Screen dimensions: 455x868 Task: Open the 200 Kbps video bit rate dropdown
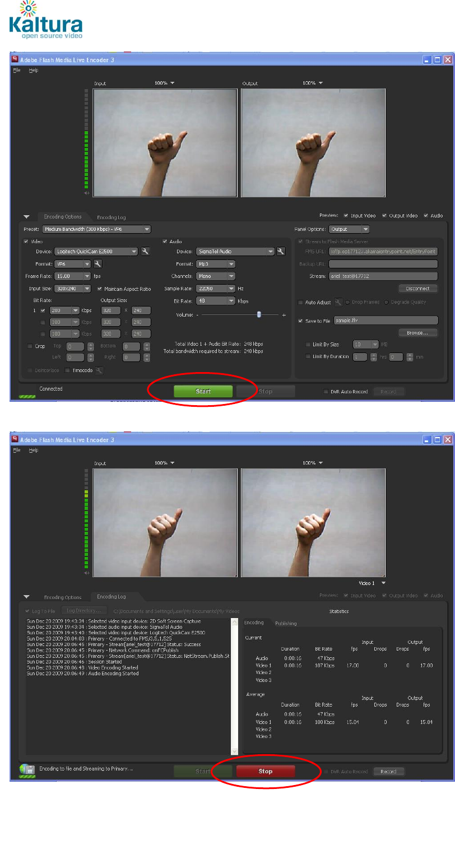[x=64, y=310]
